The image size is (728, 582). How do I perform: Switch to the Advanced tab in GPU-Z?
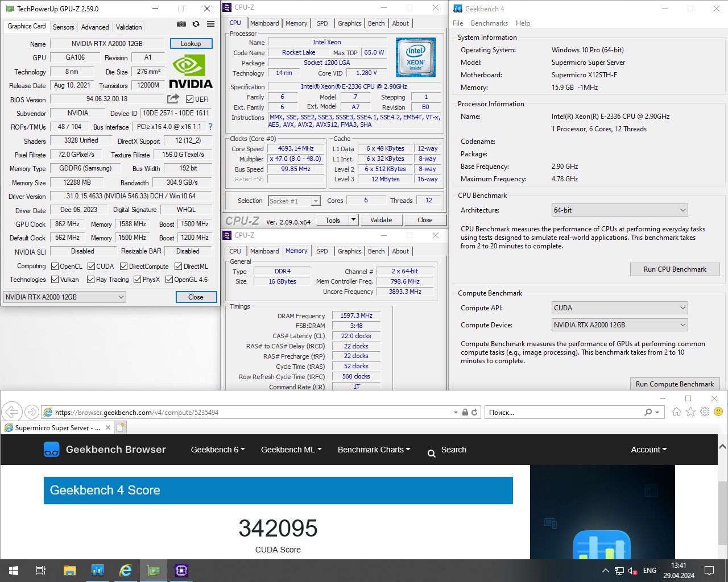point(95,27)
